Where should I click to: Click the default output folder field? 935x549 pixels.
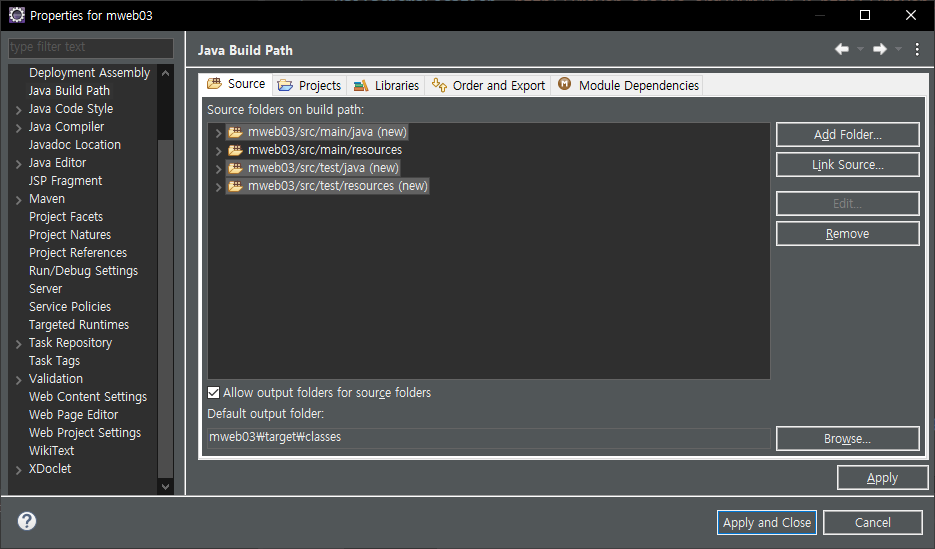coord(489,437)
